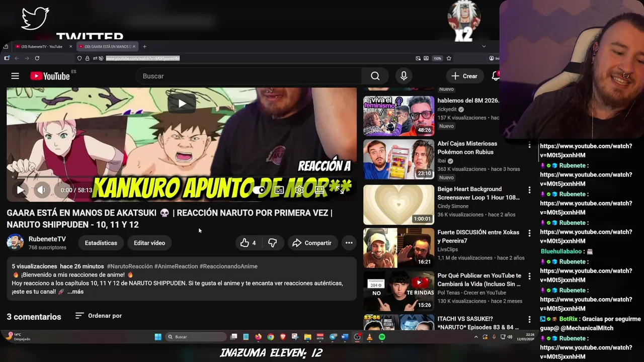Image resolution: width=644 pixels, height=362 pixels.
Task: Open File Explorer from the taskbar
Action: pos(307,337)
